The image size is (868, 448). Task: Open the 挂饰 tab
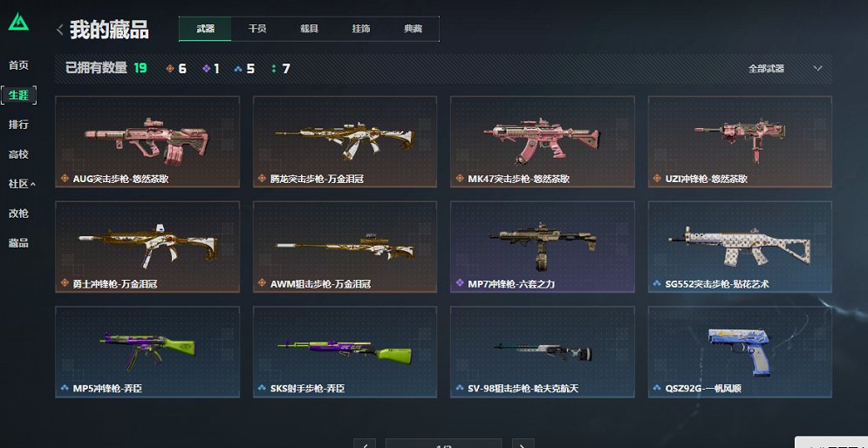click(361, 29)
